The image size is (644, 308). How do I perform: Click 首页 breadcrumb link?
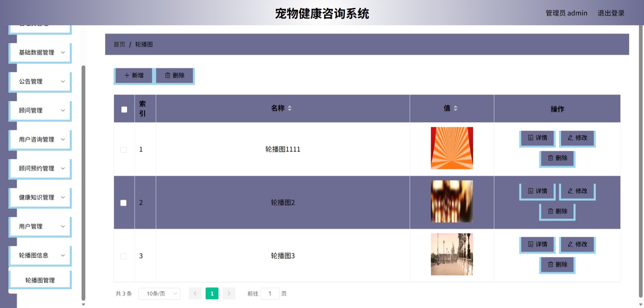coord(119,44)
